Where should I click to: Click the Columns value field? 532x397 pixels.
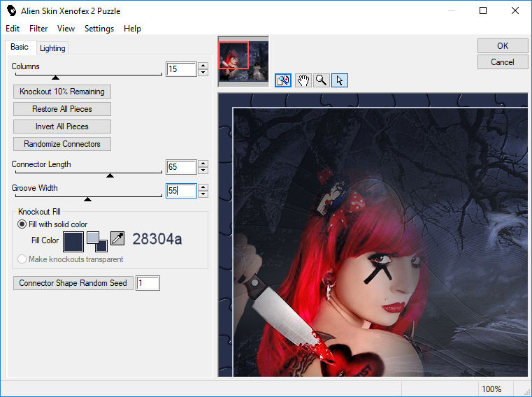181,69
